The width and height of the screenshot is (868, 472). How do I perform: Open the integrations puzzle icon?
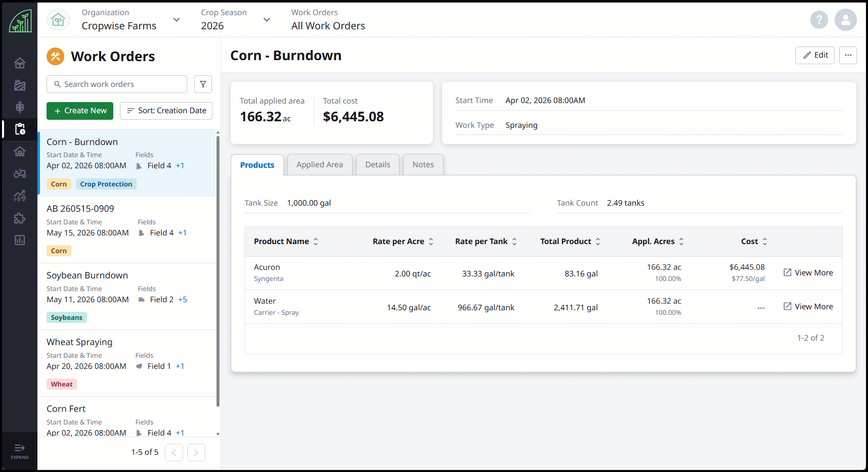(x=20, y=218)
